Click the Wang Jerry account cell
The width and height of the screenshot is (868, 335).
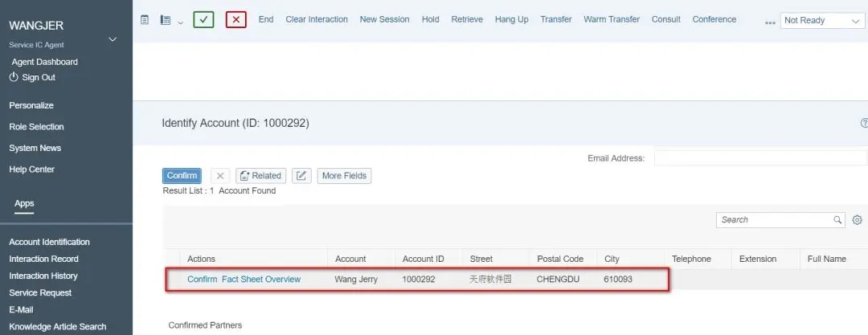tap(356, 279)
